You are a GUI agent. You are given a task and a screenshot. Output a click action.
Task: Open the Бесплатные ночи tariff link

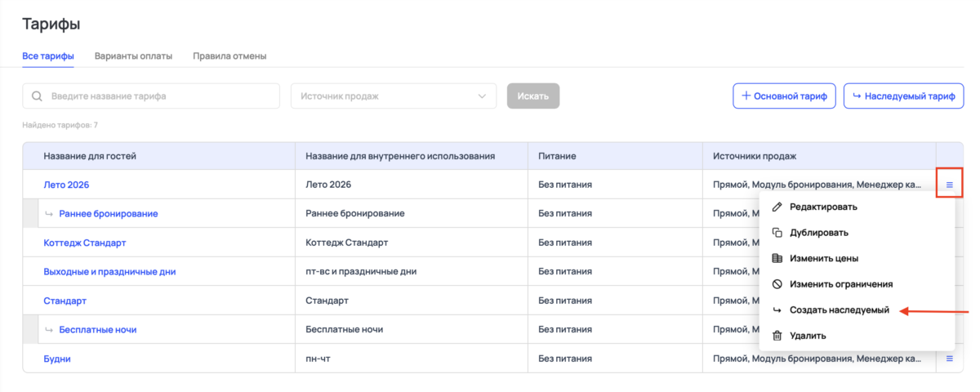click(x=97, y=330)
